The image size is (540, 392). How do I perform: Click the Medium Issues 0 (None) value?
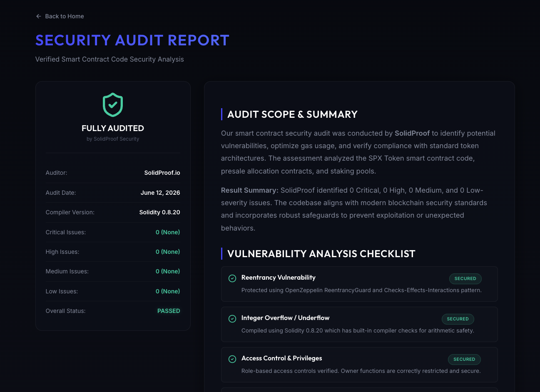pos(168,271)
